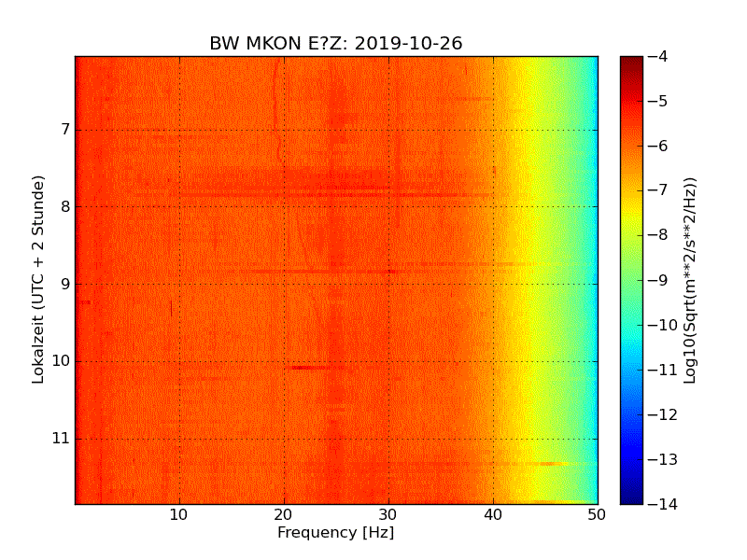Click x-axis tick label 10
The height and width of the screenshot is (560, 747).
178,515
